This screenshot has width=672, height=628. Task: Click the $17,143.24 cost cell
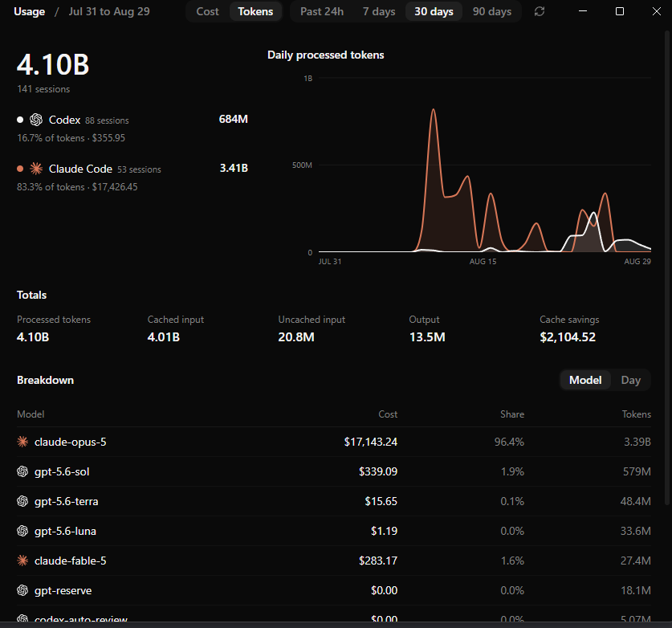click(x=371, y=442)
